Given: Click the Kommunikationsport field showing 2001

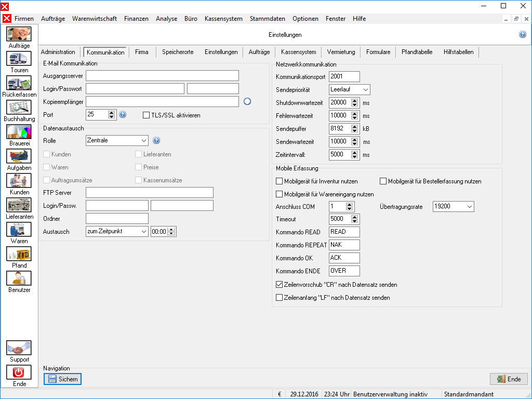Looking at the screenshot, I should click(344, 77).
